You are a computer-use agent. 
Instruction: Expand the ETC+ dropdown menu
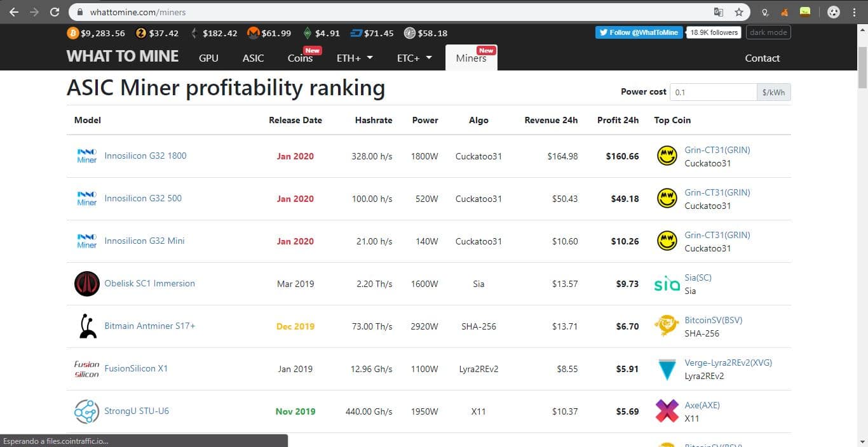pyautogui.click(x=414, y=58)
